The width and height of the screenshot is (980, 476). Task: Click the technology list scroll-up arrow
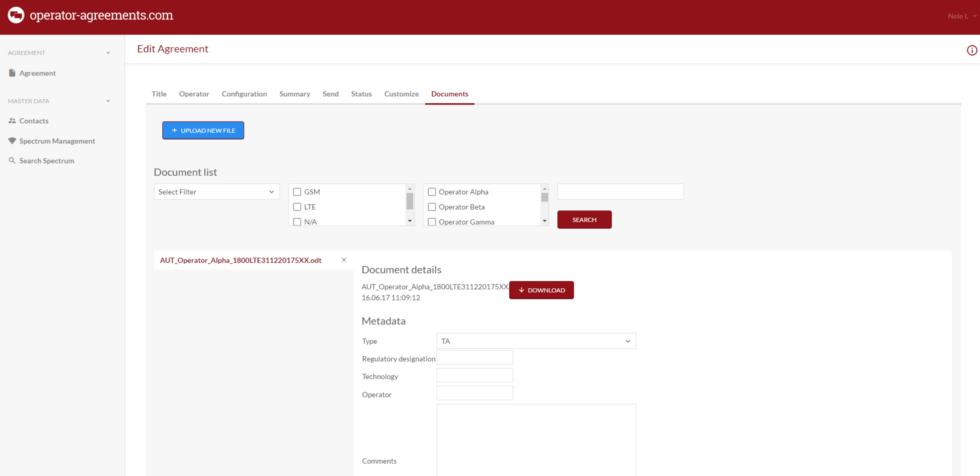click(x=410, y=189)
